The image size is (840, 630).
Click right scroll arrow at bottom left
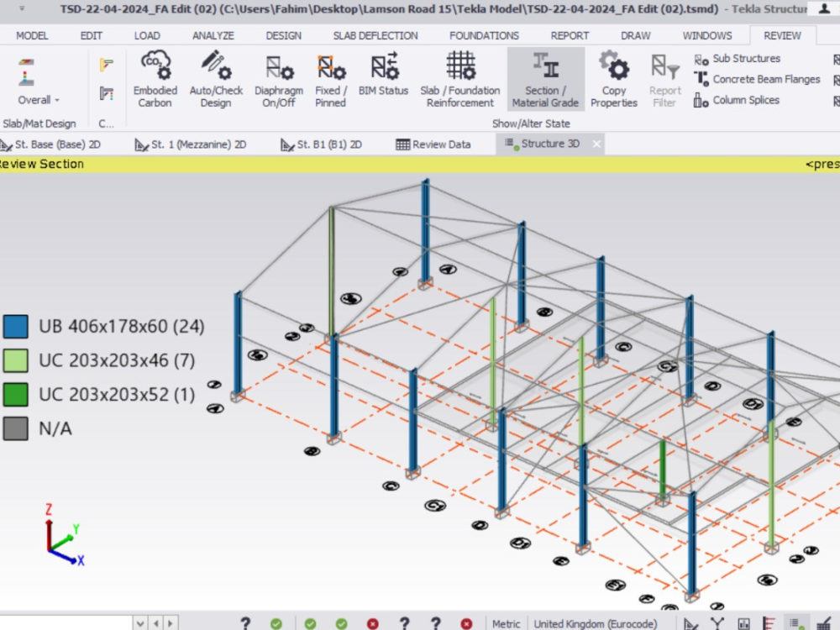click(171, 623)
